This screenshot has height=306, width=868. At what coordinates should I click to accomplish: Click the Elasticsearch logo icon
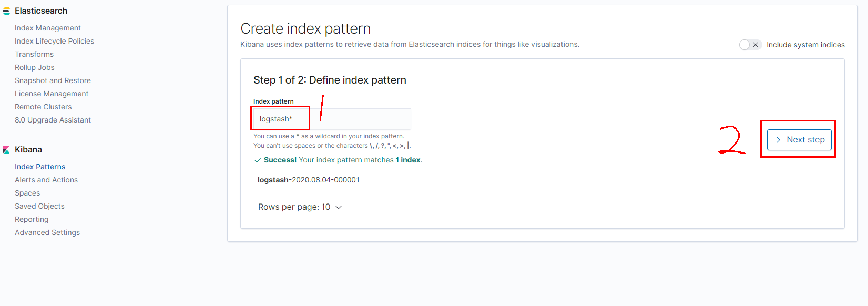(6, 11)
